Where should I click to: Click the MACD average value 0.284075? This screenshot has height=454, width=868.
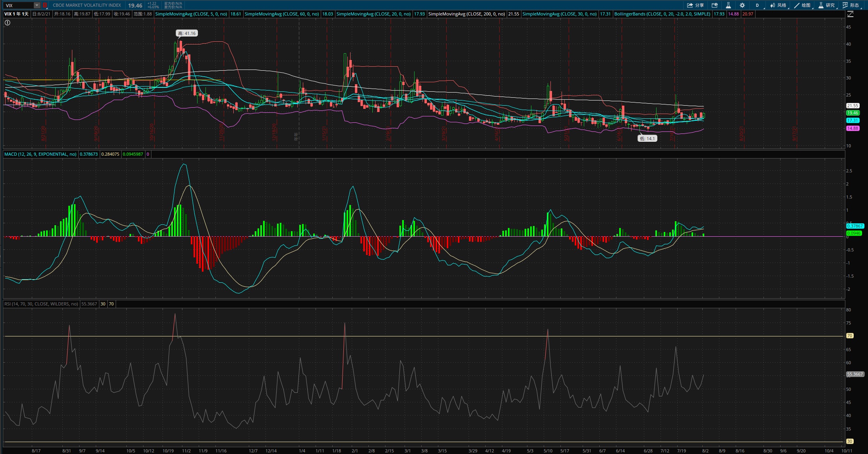pyautogui.click(x=110, y=154)
